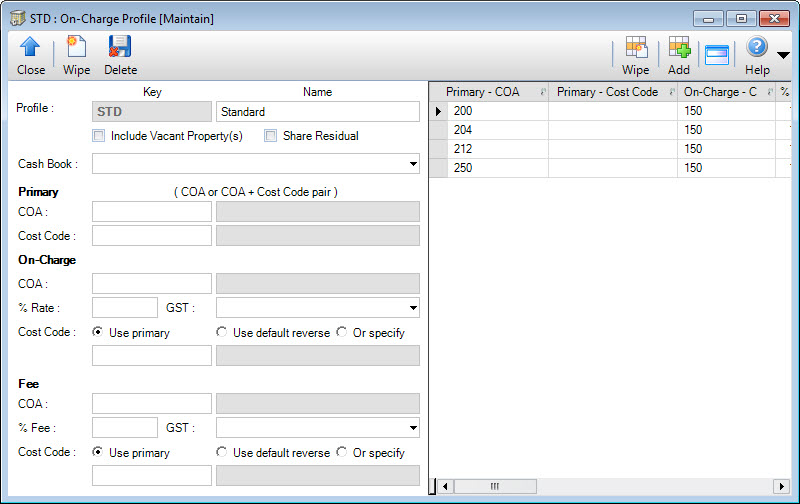The width and height of the screenshot is (800, 504).
Task: Click the Fee Cost Code specify field
Action: (x=152, y=475)
